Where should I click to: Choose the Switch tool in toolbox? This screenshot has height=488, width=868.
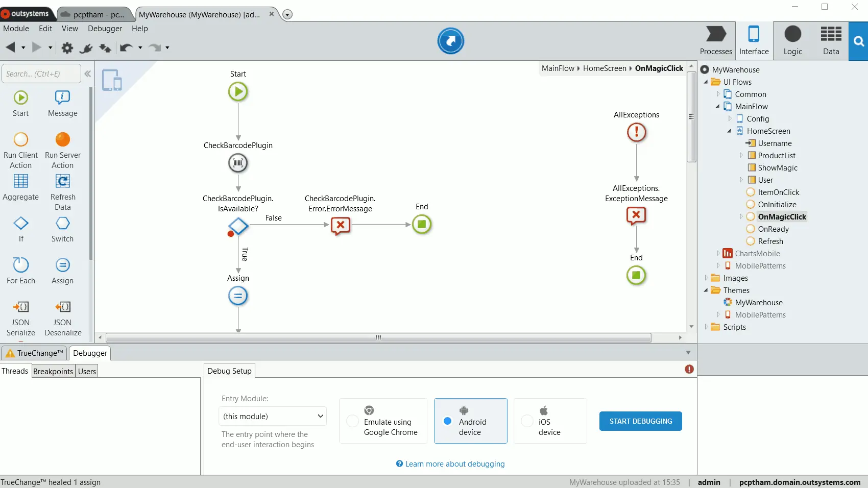[62, 229]
